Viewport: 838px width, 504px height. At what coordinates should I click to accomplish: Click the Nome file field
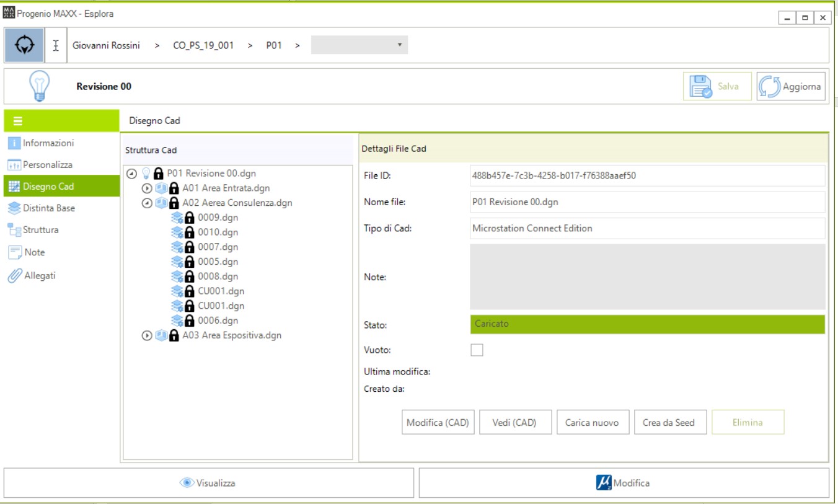[648, 201]
